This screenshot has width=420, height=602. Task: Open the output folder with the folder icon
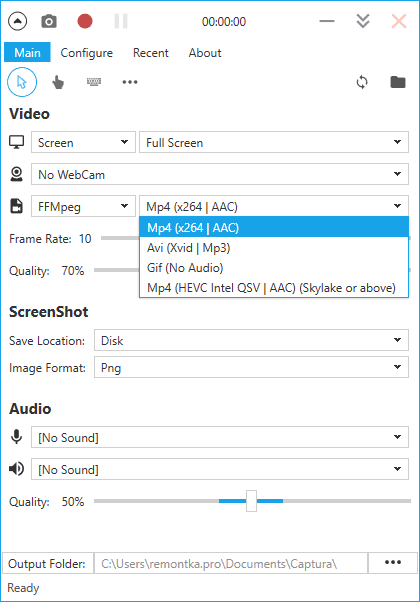tap(398, 82)
